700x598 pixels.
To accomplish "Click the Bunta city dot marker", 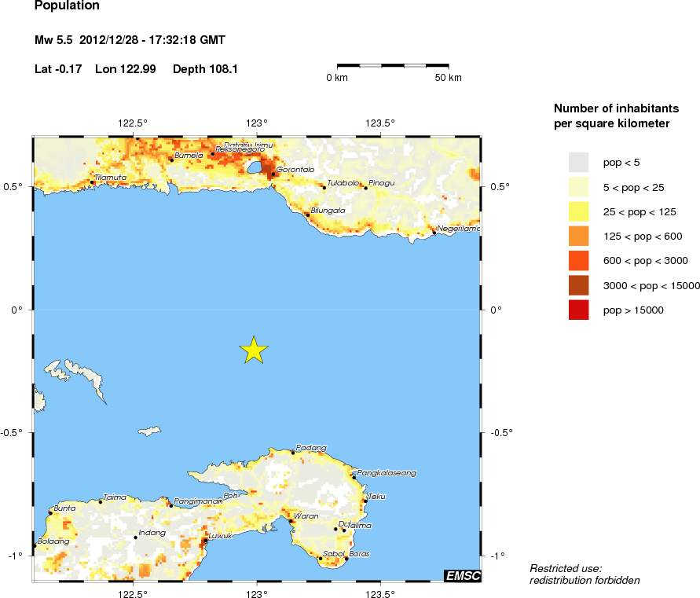I will point(50,513).
